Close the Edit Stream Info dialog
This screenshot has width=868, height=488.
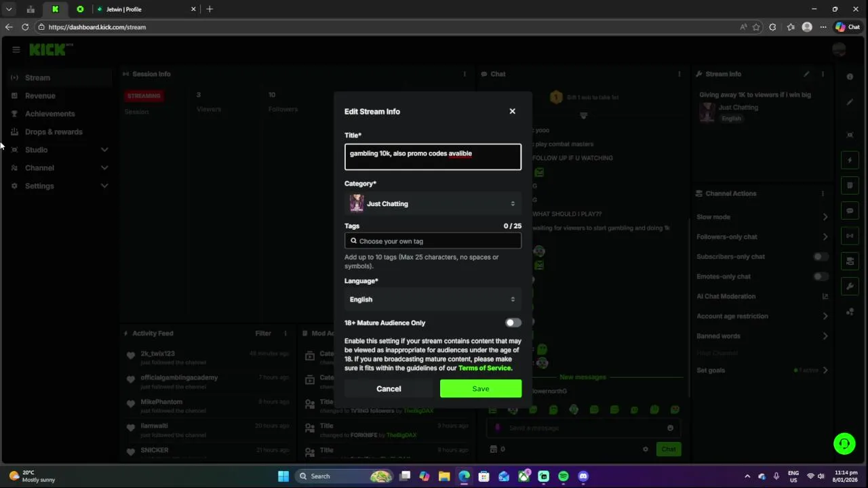point(512,111)
